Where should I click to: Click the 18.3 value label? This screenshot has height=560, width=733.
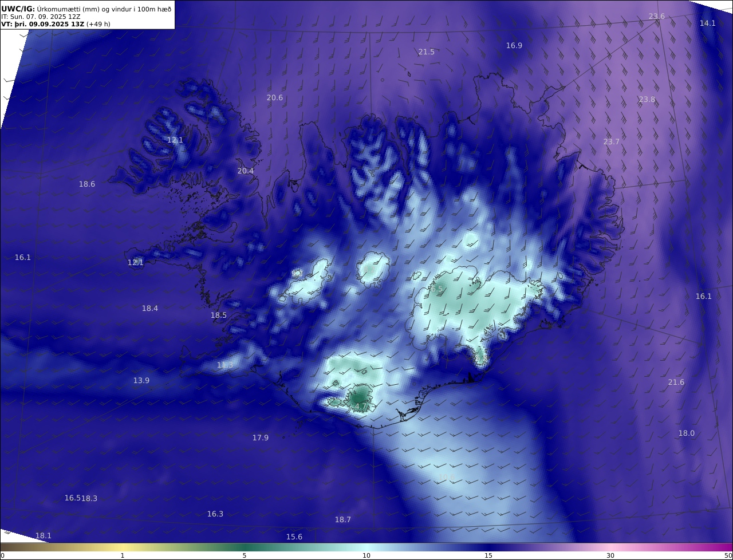pyautogui.click(x=89, y=498)
